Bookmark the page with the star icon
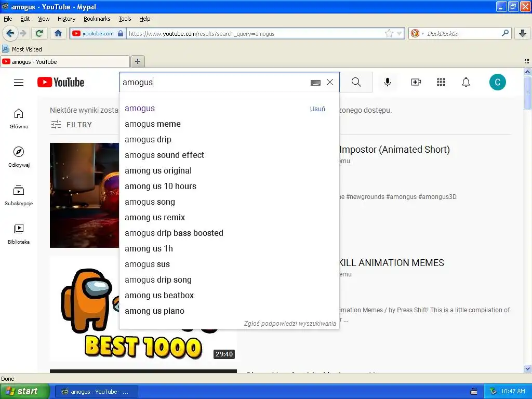 [x=389, y=33]
